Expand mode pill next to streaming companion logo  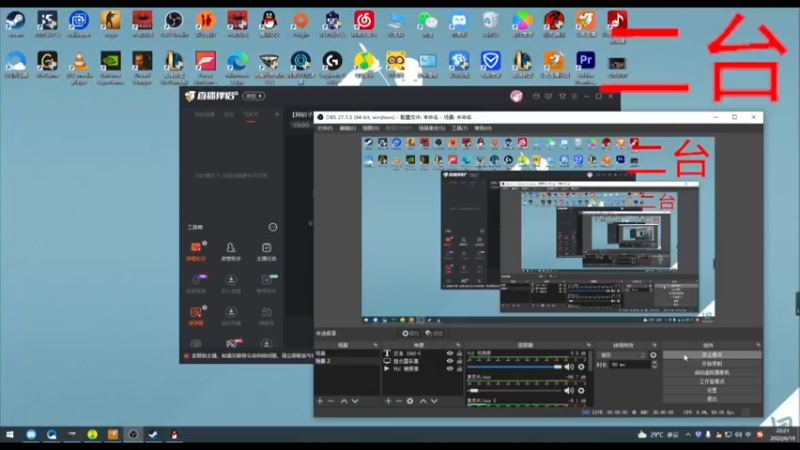click(254, 96)
